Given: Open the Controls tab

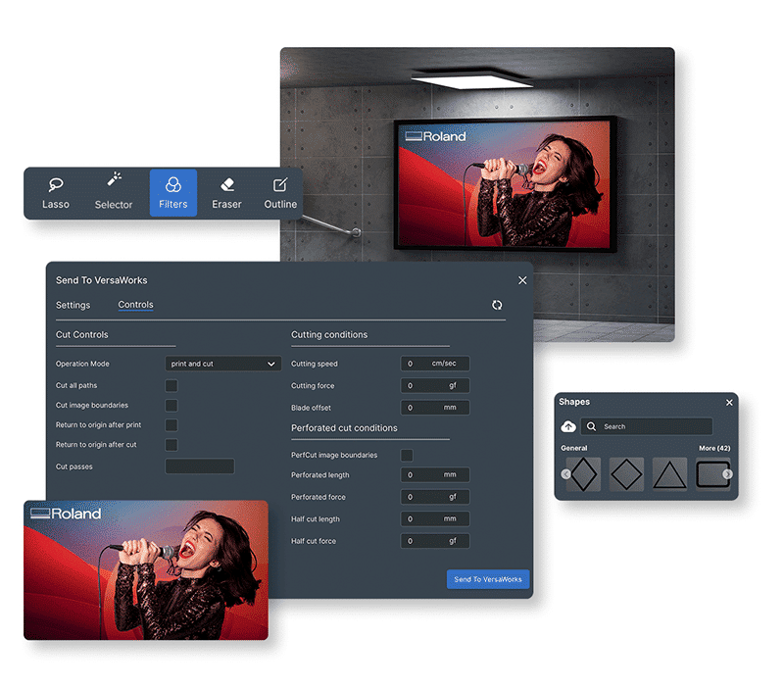Looking at the screenshot, I should pyautogui.click(x=135, y=305).
